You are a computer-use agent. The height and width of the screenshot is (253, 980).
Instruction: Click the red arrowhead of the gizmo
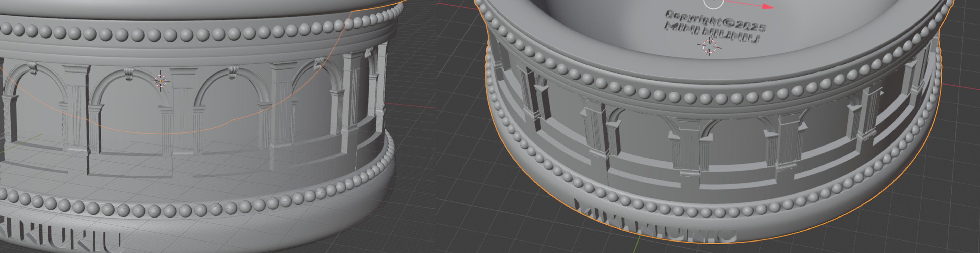point(769,6)
